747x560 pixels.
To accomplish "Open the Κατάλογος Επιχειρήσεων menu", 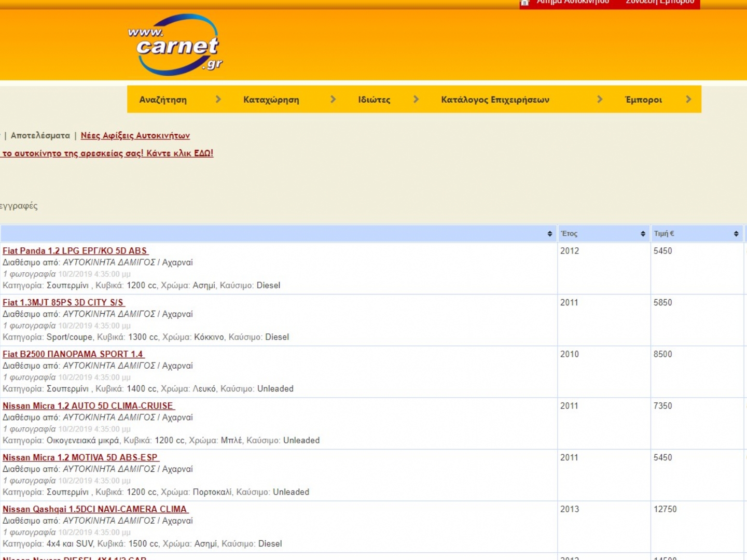I will click(495, 100).
